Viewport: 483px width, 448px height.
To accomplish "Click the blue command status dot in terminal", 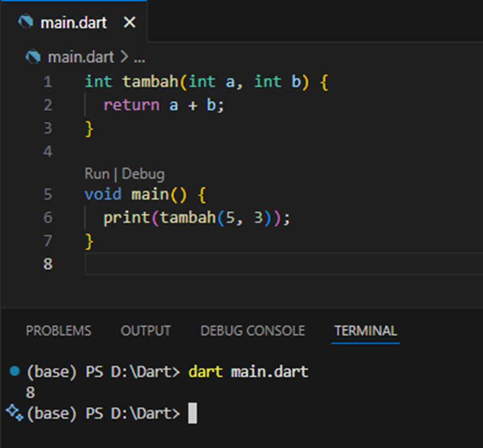I will pos(15,371).
